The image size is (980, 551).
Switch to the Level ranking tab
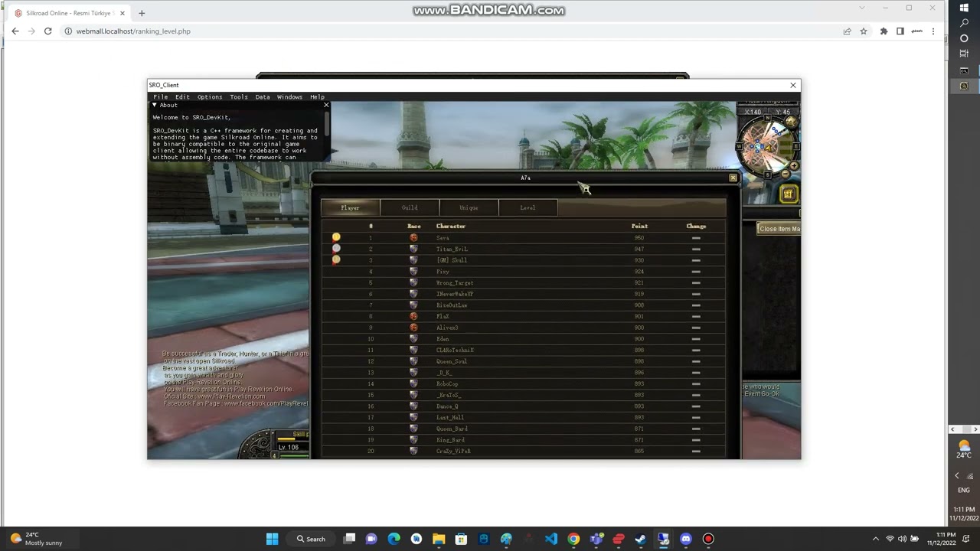click(528, 207)
